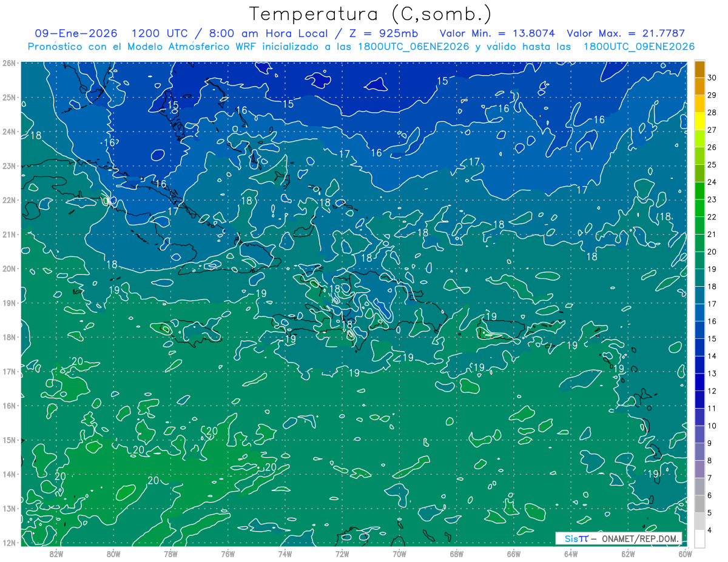728x562 pixels.
Task: Click the '82W' longitude label
Action: pyautogui.click(x=56, y=554)
